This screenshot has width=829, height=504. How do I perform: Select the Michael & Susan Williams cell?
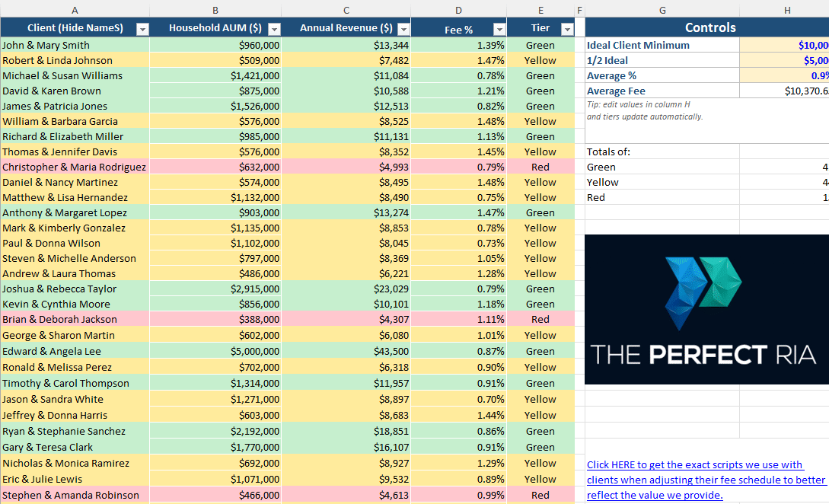point(75,75)
